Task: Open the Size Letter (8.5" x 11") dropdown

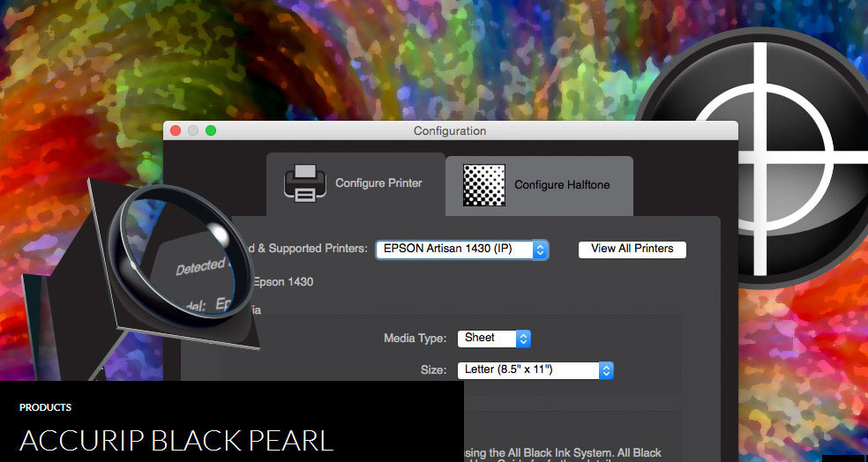Action: pyautogui.click(x=535, y=370)
